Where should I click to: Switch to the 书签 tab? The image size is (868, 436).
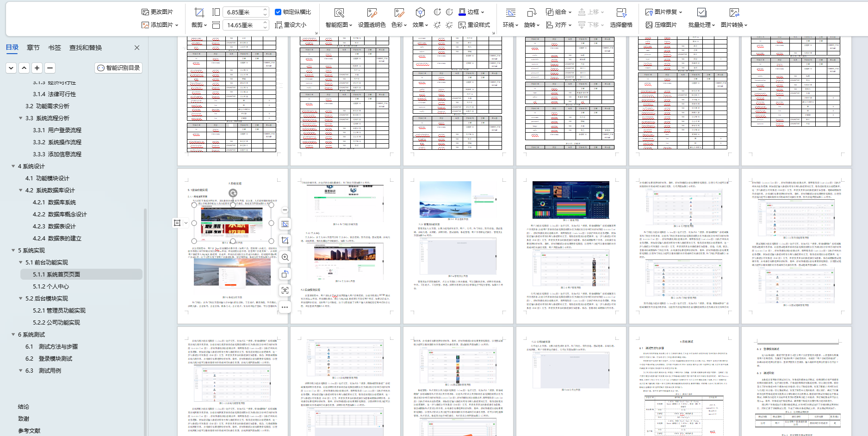[55, 48]
